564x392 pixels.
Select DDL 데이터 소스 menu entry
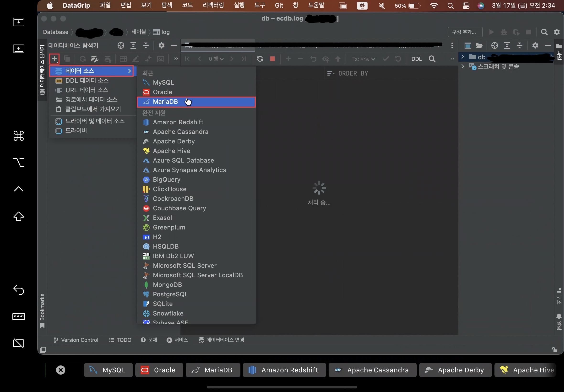coord(87,81)
